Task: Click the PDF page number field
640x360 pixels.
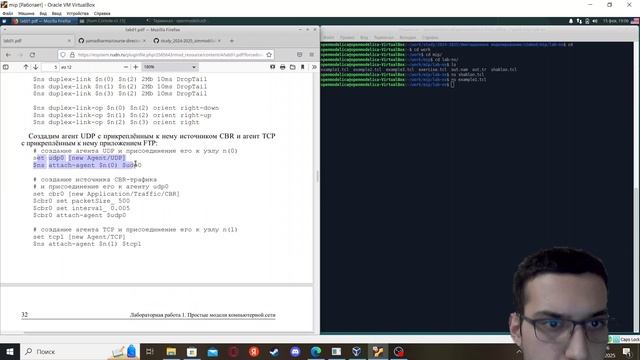Action: (51, 67)
